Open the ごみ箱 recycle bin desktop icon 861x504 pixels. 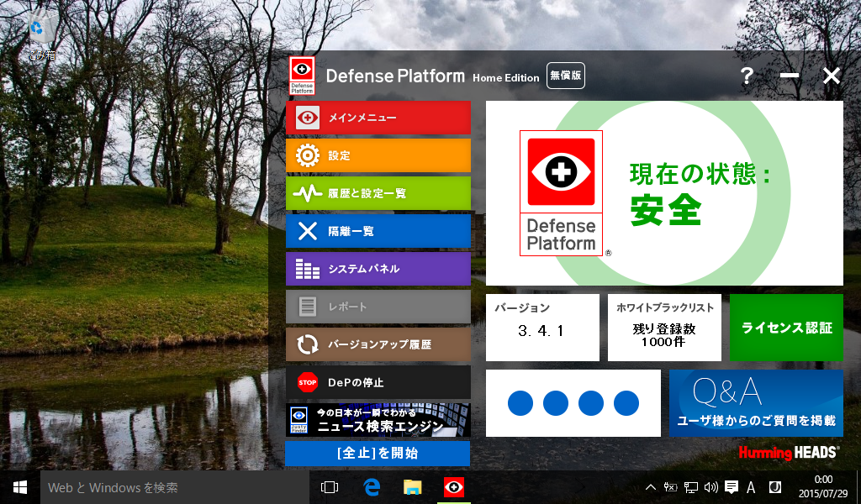42,35
